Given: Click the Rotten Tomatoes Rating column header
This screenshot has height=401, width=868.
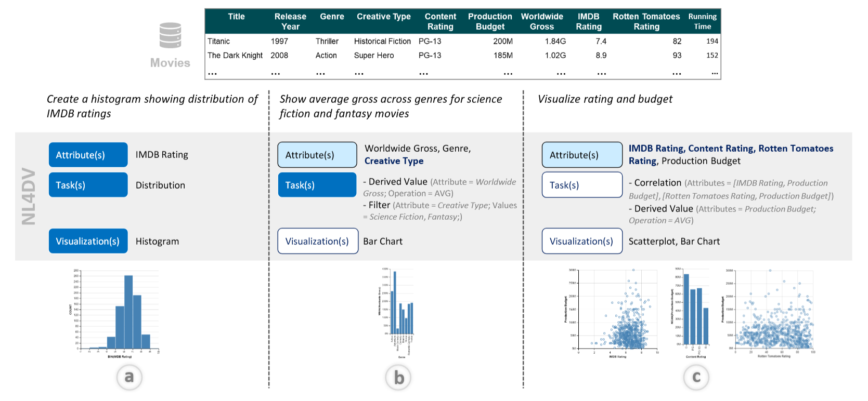Looking at the screenshot, I should (x=646, y=21).
